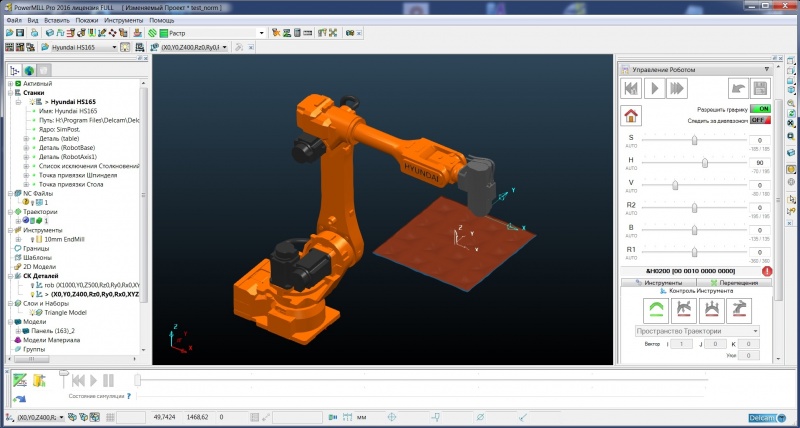
Task: Click the V axis slider handle
Action: (675, 185)
